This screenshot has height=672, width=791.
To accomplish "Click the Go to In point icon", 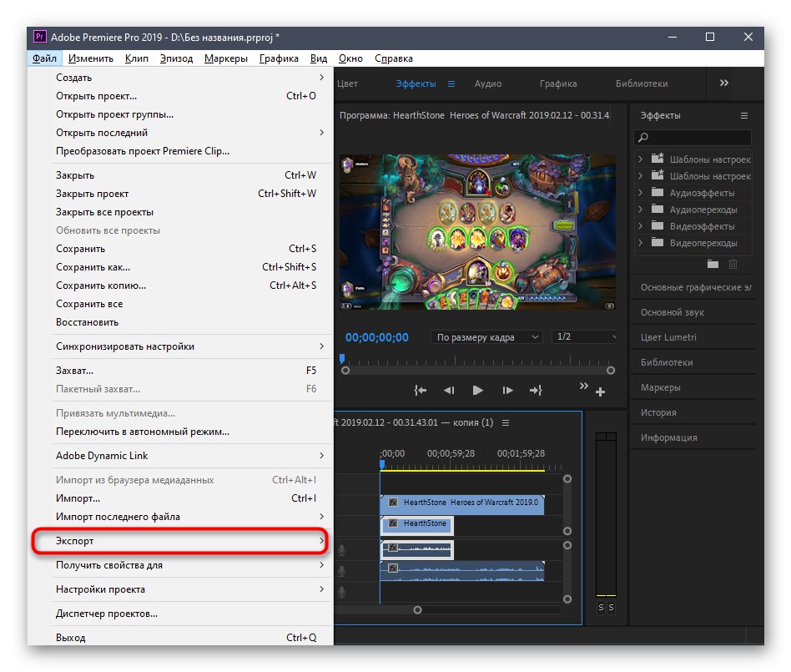I will click(421, 390).
